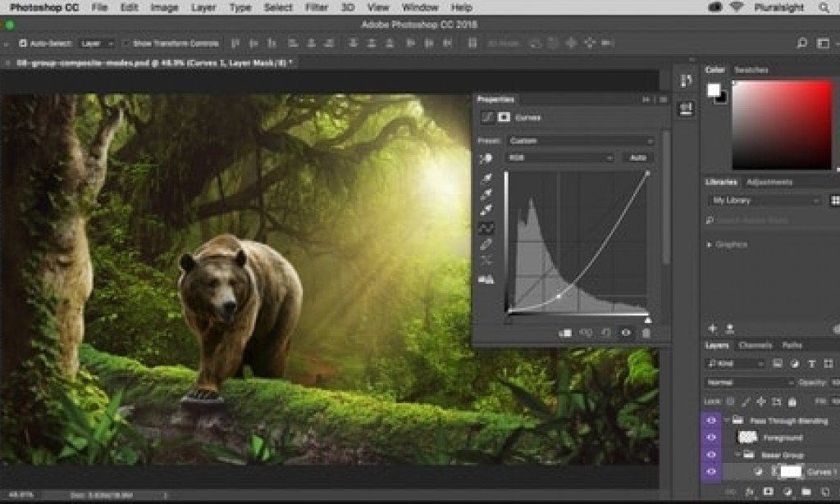Open the Filter menu
840x504 pixels.
[316, 7]
